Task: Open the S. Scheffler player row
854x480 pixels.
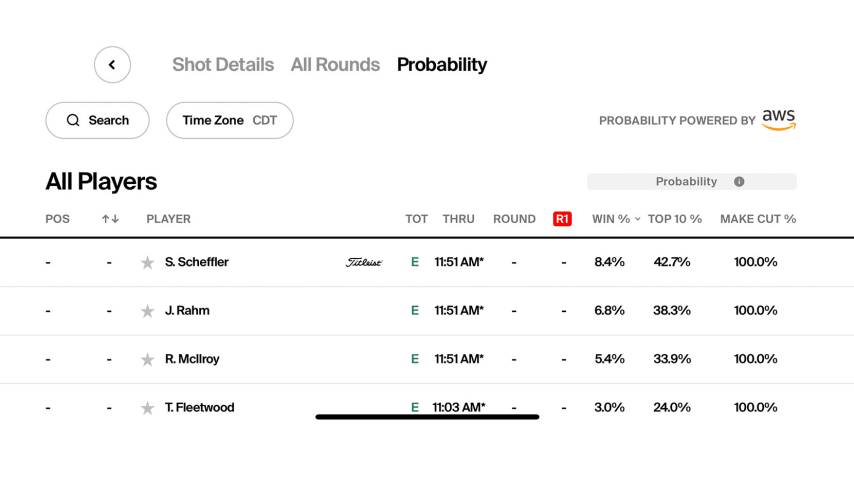Action: pyautogui.click(x=427, y=263)
